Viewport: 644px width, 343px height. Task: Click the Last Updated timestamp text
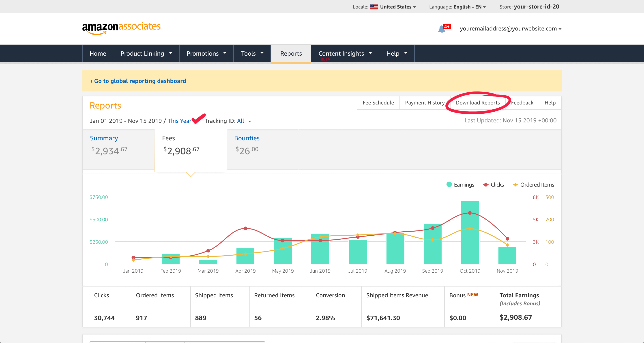coord(510,120)
